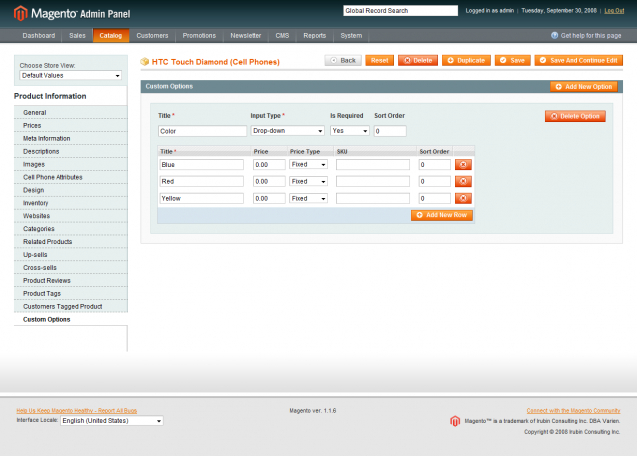The width and height of the screenshot is (637, 456).
Task: Select the Up-sells sidebar tab
Action: click(71, 255)
